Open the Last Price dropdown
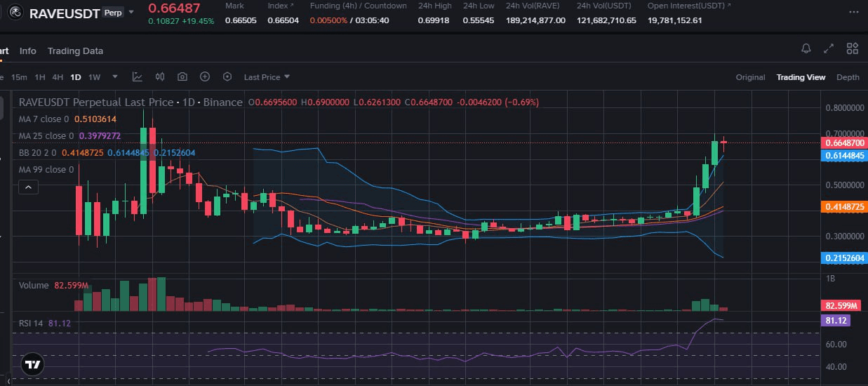This screenshot has width=868, height=386. click(x=267, y=77)
